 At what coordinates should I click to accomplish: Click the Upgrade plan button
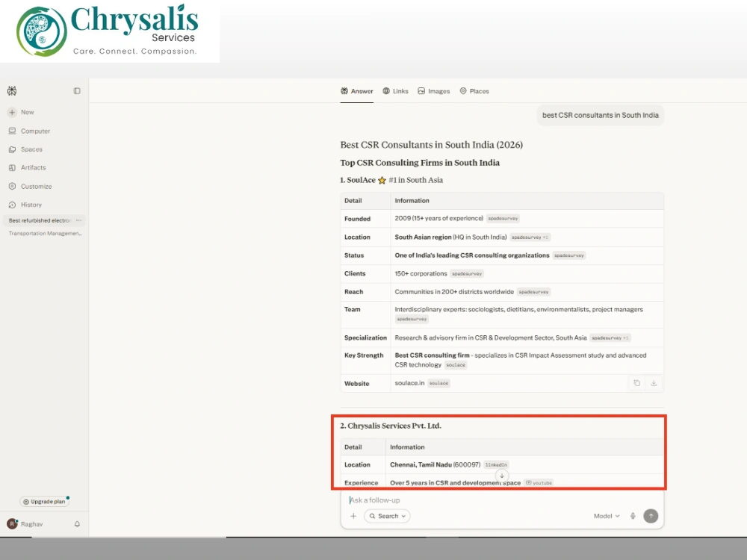pos(44,502)
